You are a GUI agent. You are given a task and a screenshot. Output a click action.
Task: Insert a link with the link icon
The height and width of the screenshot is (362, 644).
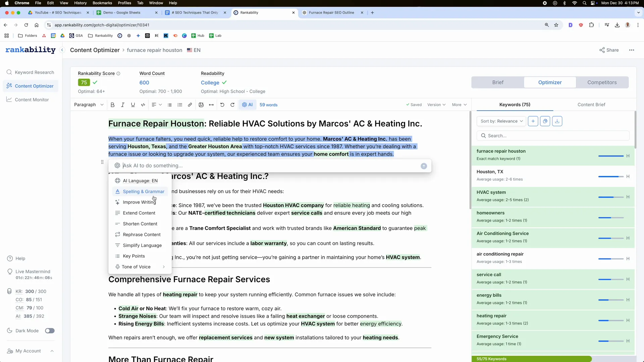pos(190,105)
